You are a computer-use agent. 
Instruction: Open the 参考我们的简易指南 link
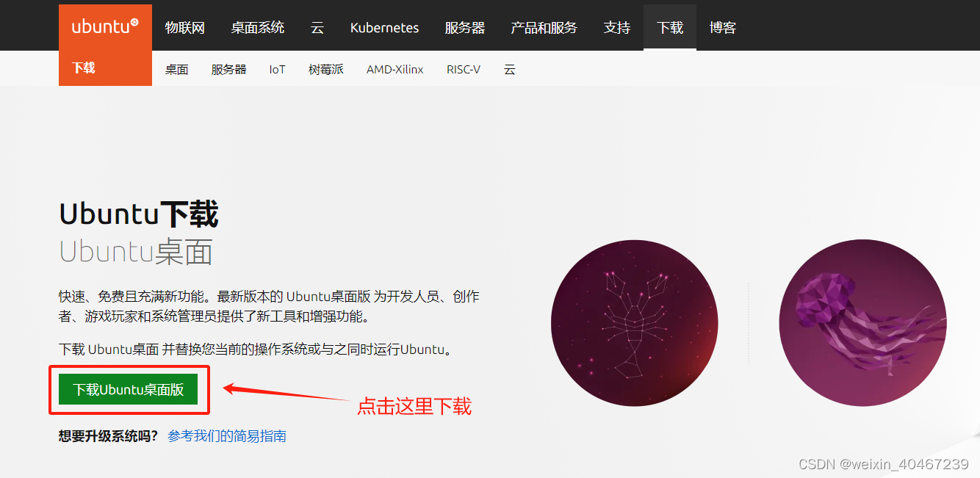(227, 436)
